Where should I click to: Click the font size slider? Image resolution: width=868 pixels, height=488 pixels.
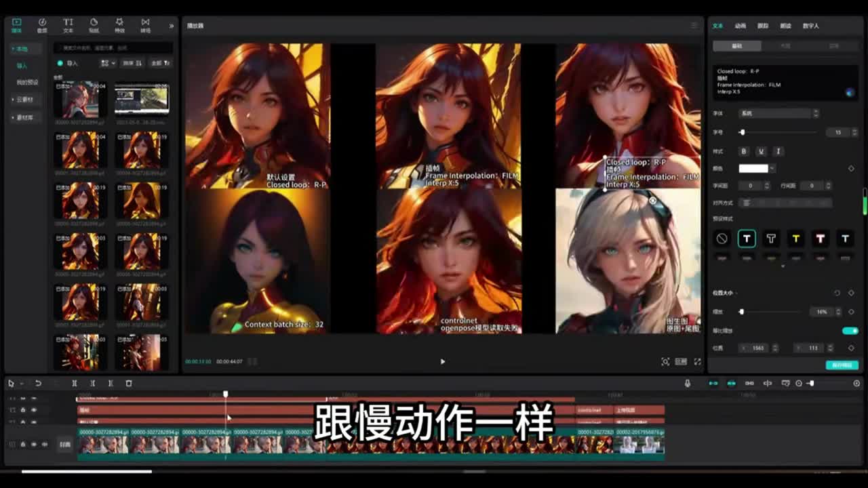pos(780,132)
